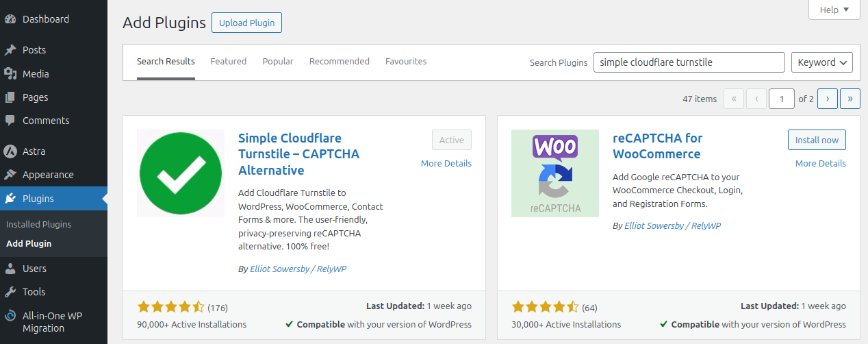Click the 'Add Plugins' page heading
Image resolution: width=868 pixels, height=344 pixels.
(164, 23)
